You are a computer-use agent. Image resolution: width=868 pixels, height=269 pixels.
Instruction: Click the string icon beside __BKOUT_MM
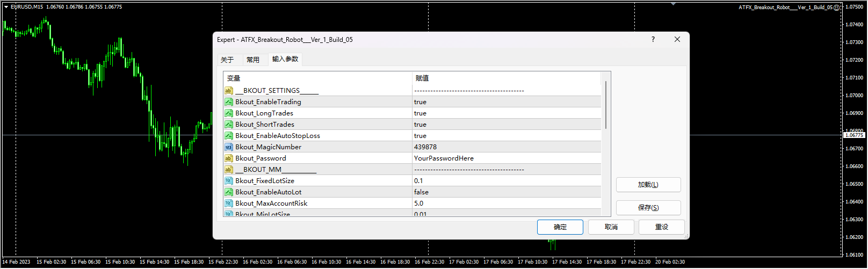[x=228, y=170]
